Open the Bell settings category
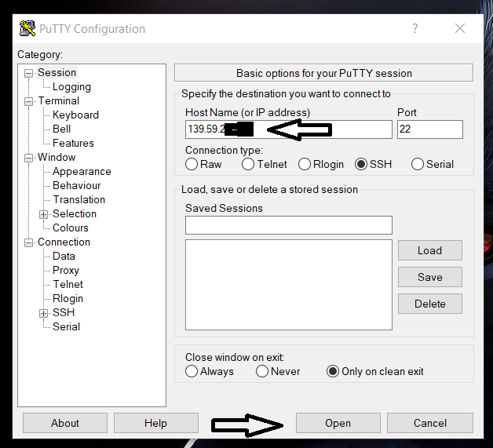 coord(61,129)
